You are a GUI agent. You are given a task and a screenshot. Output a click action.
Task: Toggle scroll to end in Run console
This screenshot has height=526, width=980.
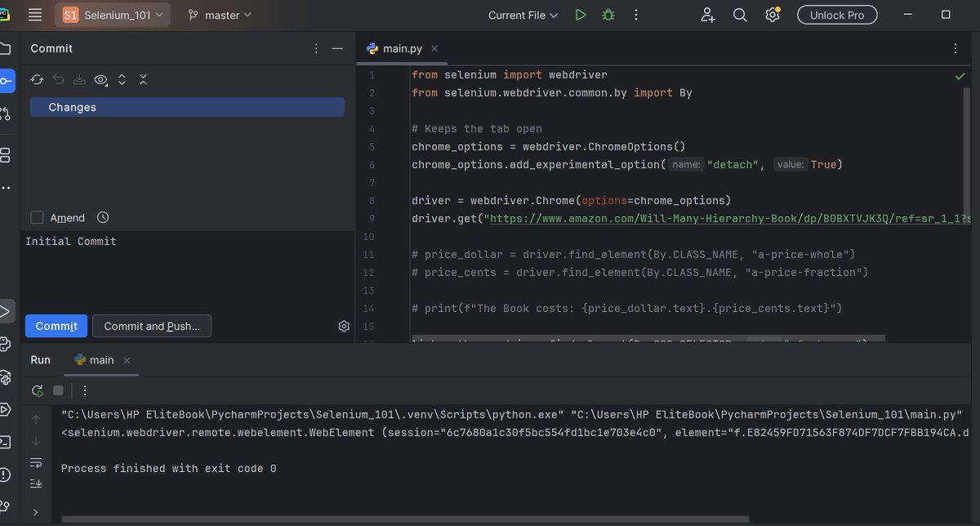pos(35,484)
